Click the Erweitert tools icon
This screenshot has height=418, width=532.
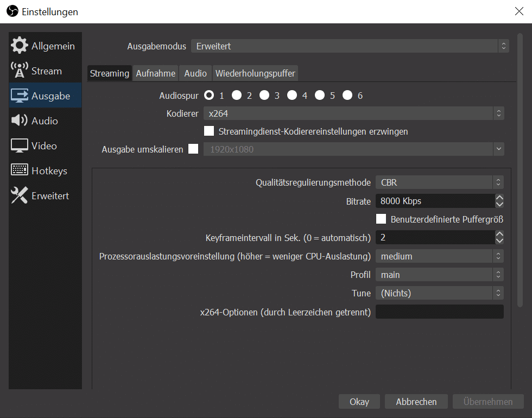pos(20,196)
